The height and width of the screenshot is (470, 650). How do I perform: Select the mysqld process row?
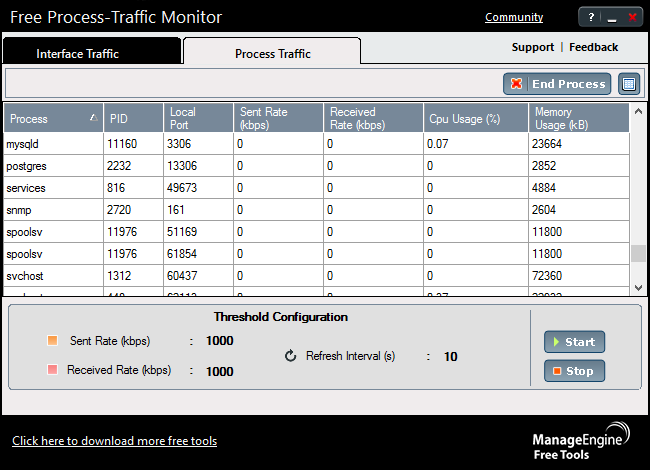coord(316,144)
